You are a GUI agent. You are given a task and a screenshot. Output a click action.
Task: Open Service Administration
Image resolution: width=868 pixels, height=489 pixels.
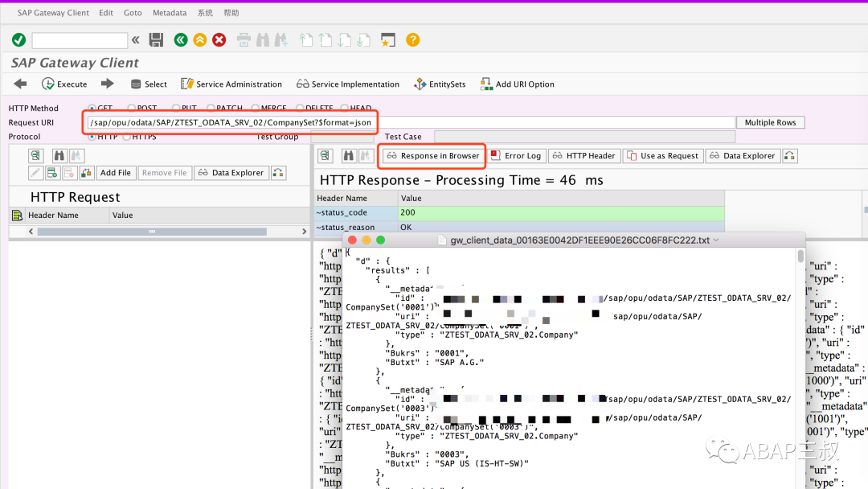pyautogui.click(x=231, y=84)
